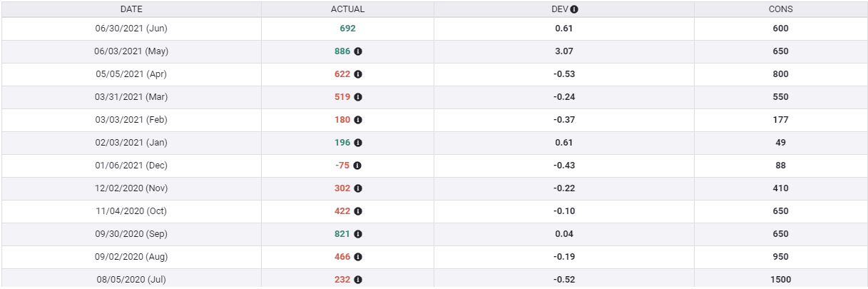Click info icon beside 622 April value
Viewport: 868px width, 289px height.
click(358, 74)
